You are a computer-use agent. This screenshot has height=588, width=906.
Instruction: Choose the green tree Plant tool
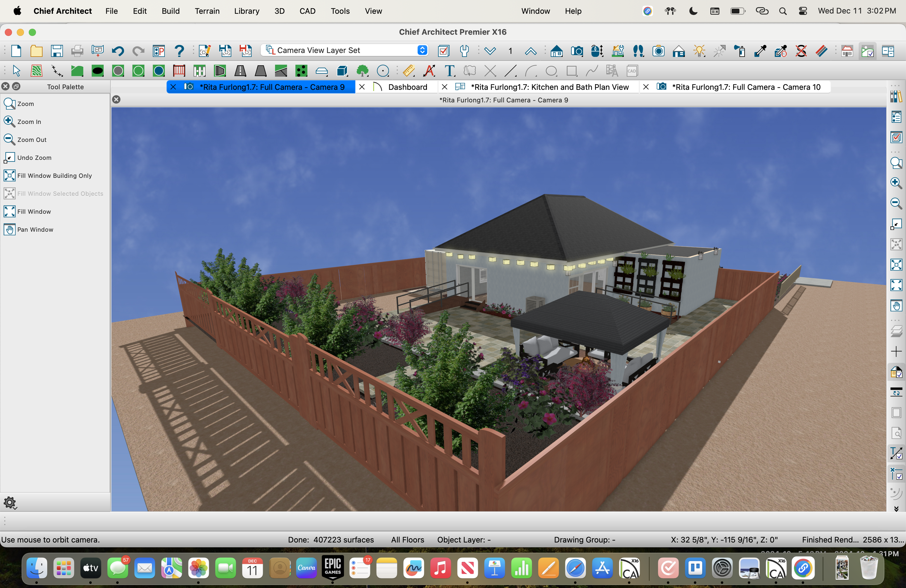[363, 71]
